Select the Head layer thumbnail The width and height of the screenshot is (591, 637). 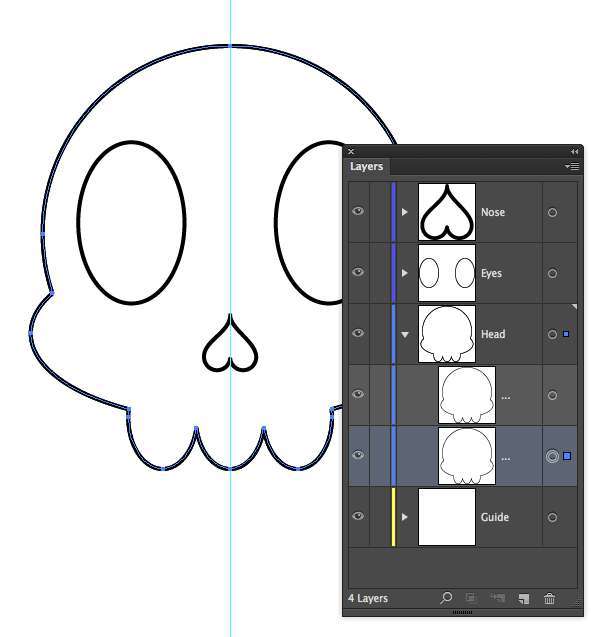point(447,334)
